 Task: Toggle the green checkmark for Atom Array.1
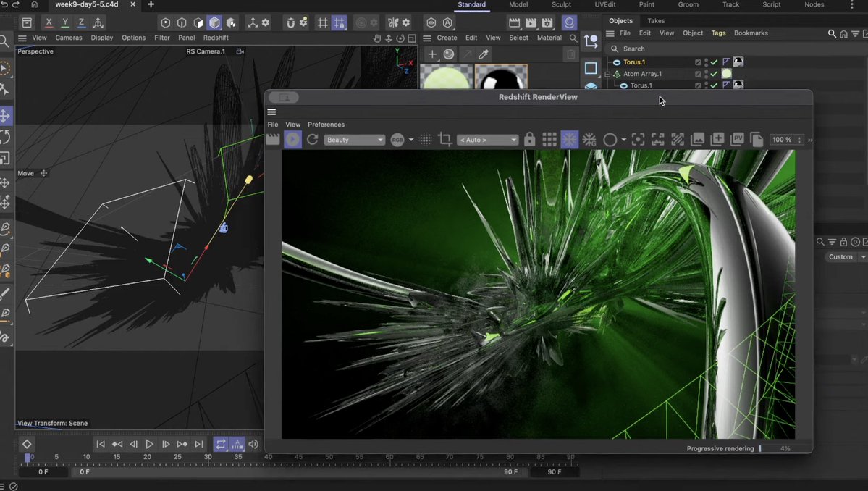coord(715,74)
